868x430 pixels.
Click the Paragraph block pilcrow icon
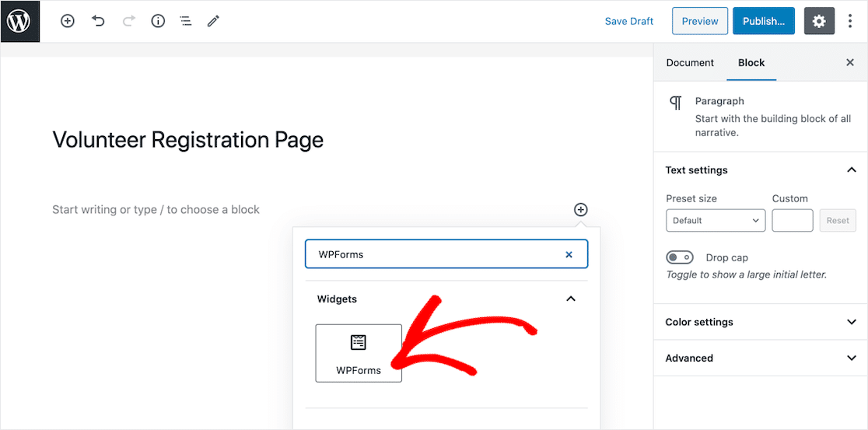[675, 103]
